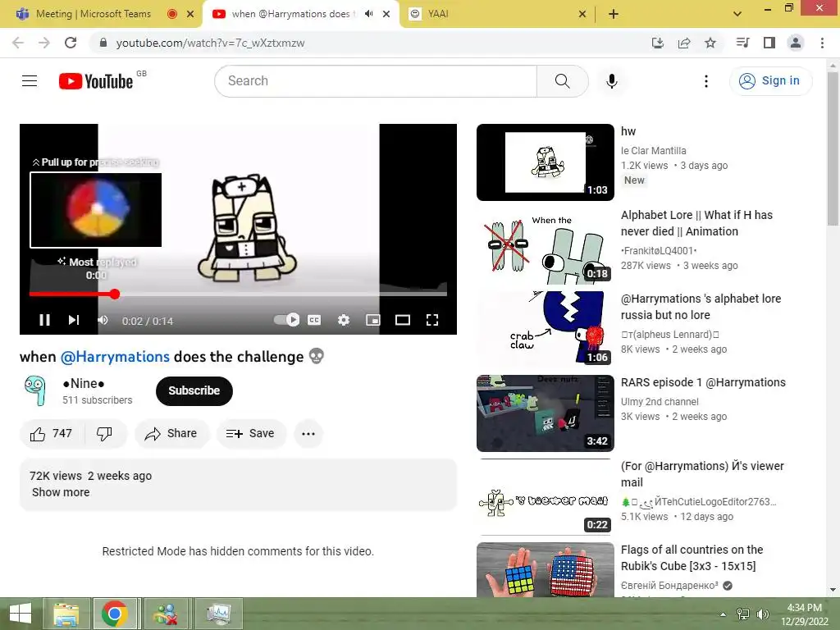Switch to theater mode
This screenshot has width=840, height=630.
point(402,320)
